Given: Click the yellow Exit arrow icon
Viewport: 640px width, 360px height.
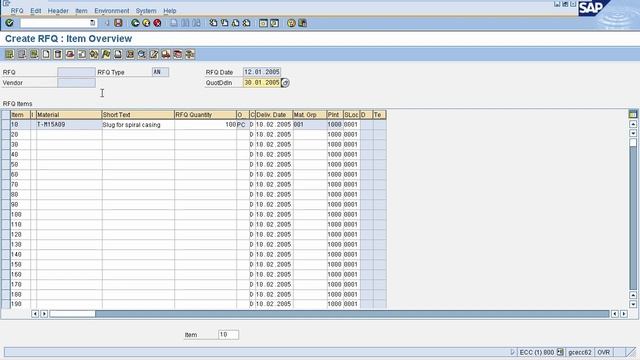Looking at the screenshot, I should (x=146, y=23).
